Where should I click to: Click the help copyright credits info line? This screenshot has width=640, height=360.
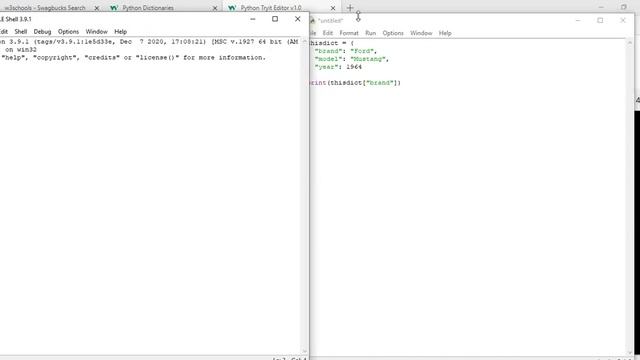pos(133,58)
